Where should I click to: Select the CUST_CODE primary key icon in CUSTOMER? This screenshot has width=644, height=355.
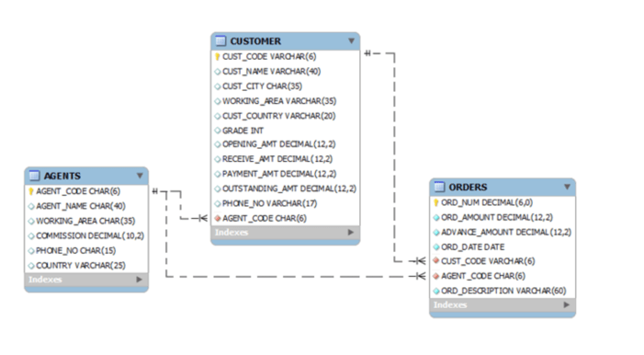[x=218, y=57]
